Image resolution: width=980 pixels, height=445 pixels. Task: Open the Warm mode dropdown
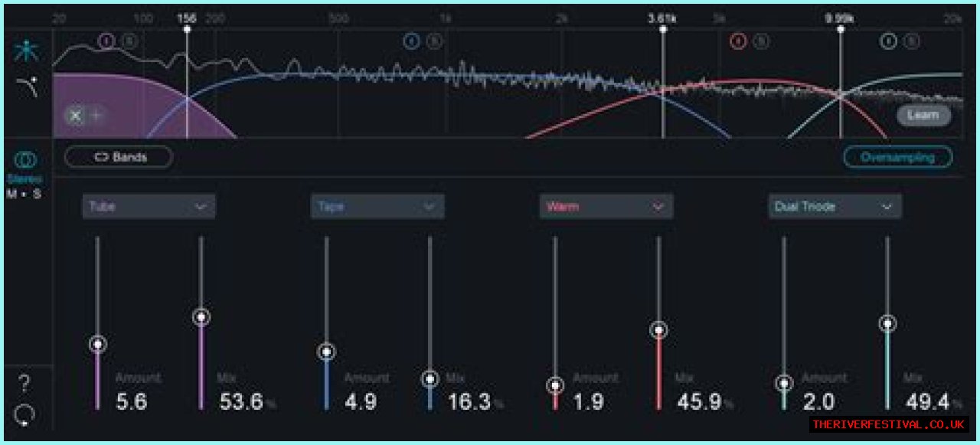[x=606, y=206]
